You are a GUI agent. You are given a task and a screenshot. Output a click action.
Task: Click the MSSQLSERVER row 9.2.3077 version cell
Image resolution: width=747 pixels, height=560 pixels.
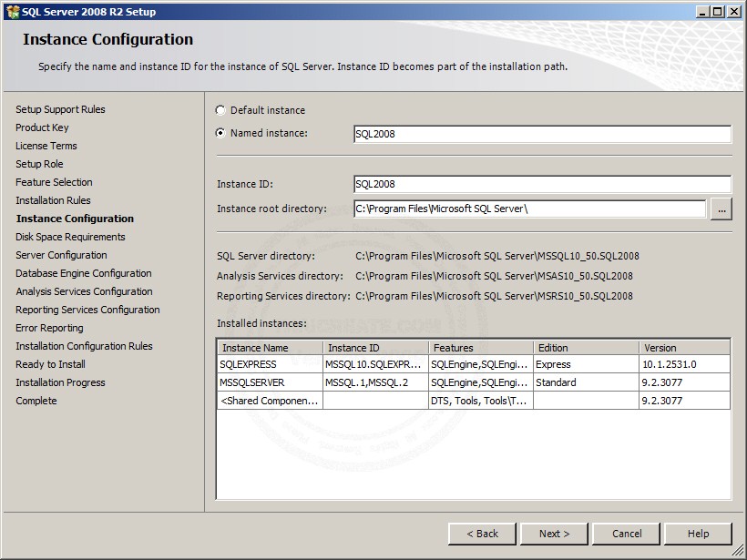tap(685, 382)
